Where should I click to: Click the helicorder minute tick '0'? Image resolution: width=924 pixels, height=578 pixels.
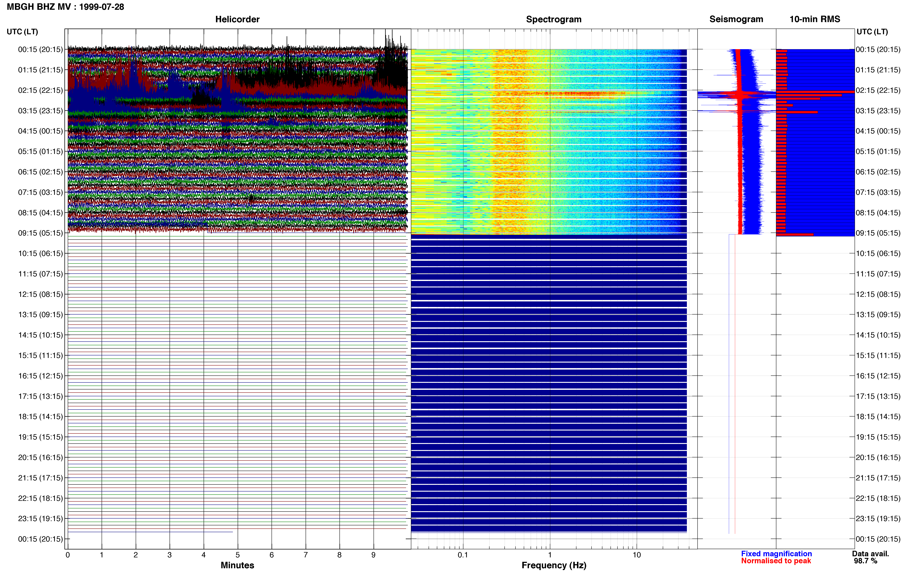point(68,555)
